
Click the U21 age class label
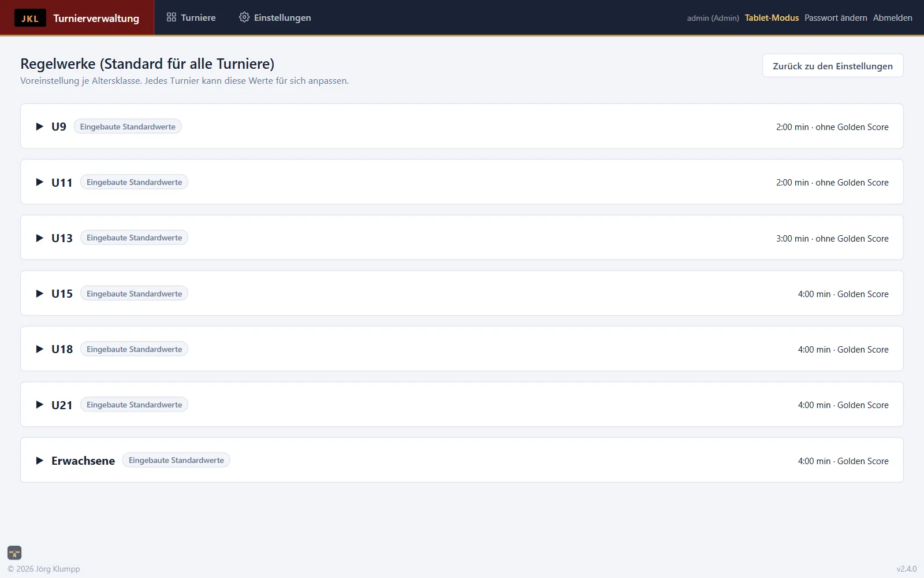pos(62,405)
